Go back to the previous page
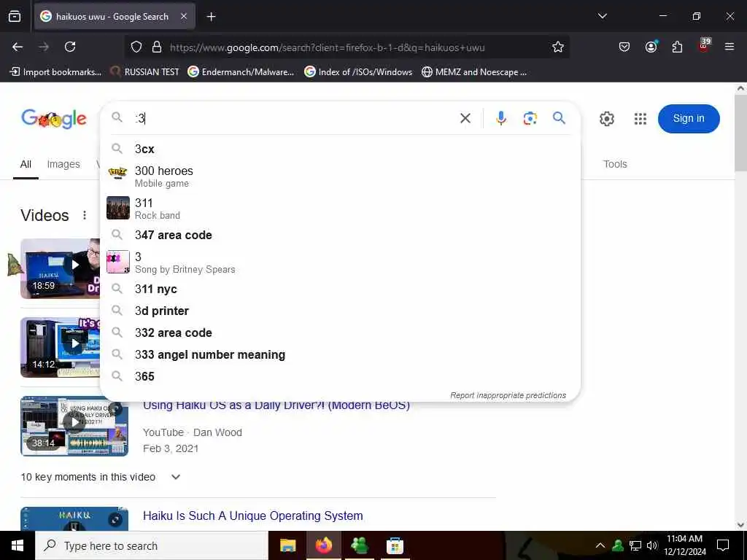The height and width of the screenshot is (560, 747). (18, 47)
